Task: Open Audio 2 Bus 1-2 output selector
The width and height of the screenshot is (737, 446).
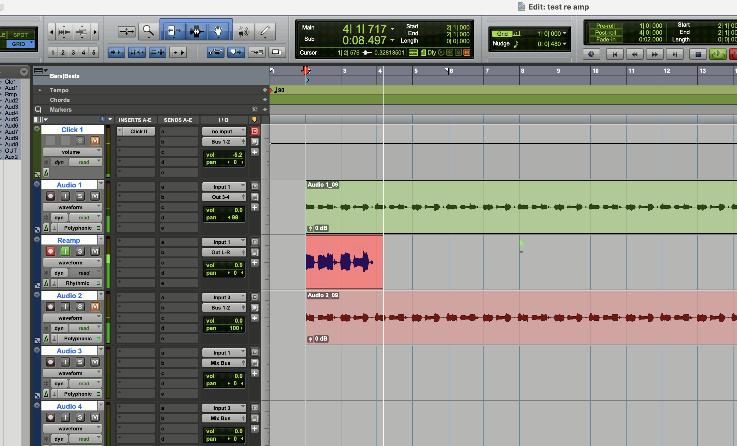Action: point(224,307)
